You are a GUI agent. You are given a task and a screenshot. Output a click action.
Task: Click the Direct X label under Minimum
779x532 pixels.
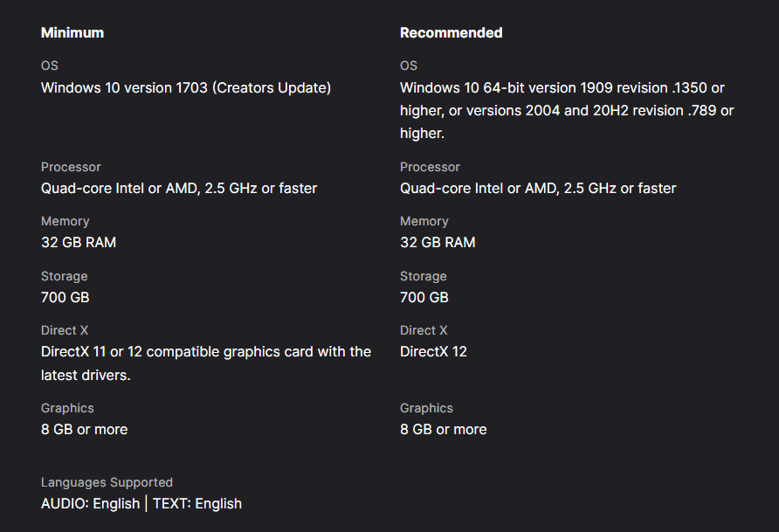point(65,330)
